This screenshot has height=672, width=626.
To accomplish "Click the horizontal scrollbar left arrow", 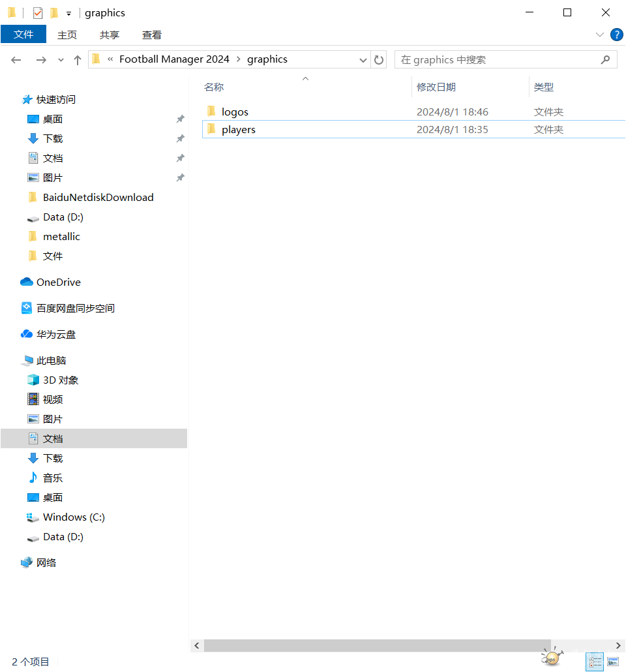I will pyautogui.click(x=197, y=646).
